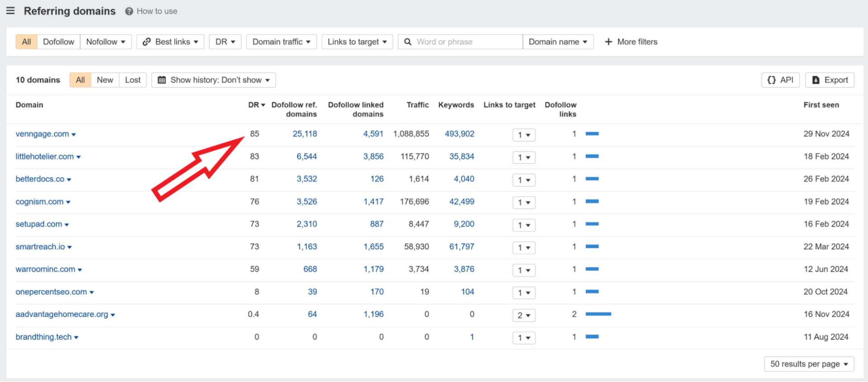The width and height of the screenshot is (868, 382).
Task: Open the aadvantagehomecare.org domain link
Action: [62, 314]
